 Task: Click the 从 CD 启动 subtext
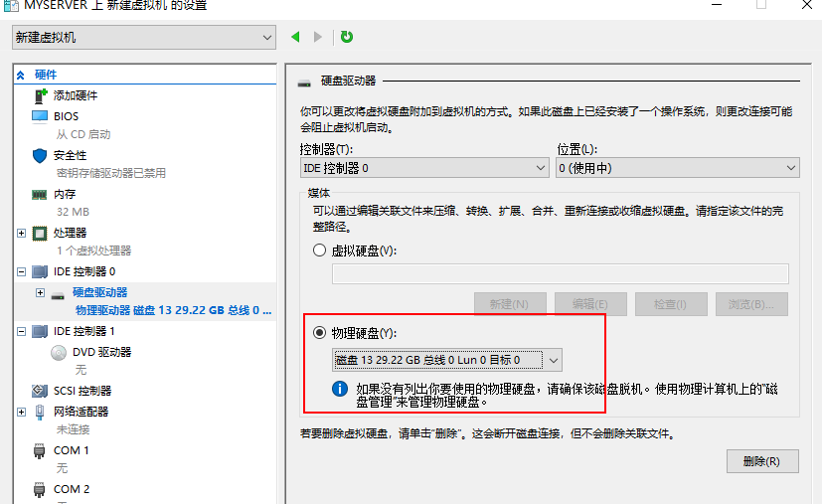83,135
